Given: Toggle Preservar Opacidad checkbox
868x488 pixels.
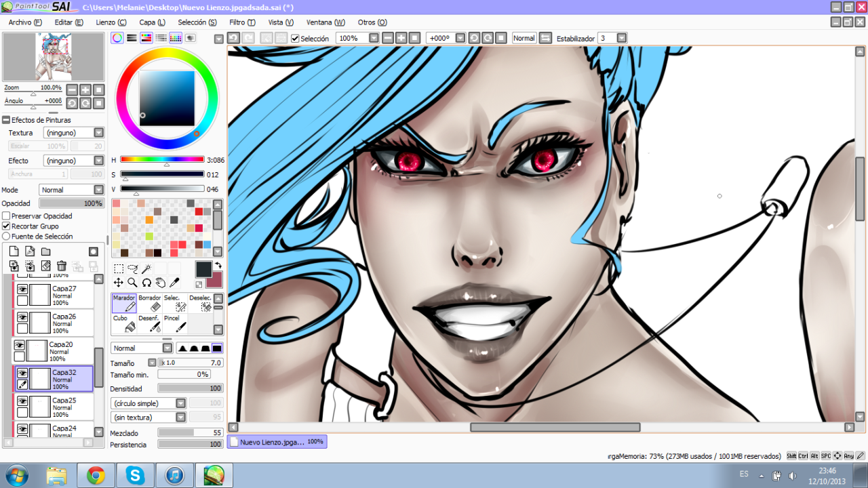Looking at the screenshot, I should (6, 216).
